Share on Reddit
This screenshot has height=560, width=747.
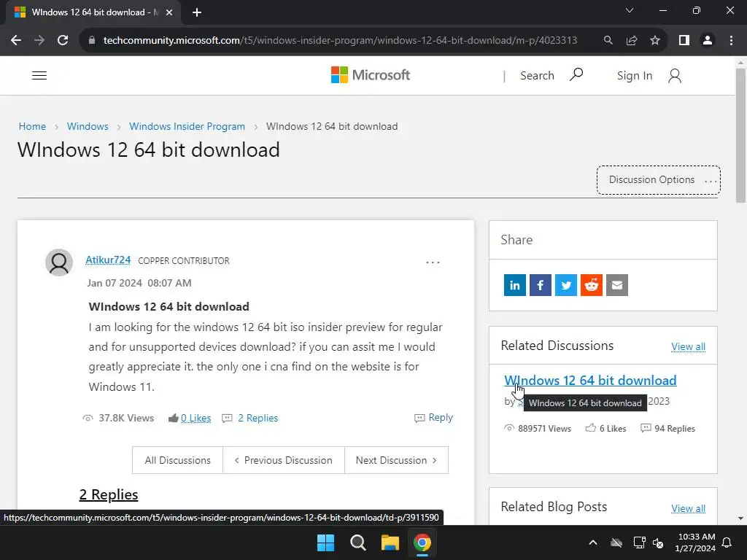pos(591,285)
